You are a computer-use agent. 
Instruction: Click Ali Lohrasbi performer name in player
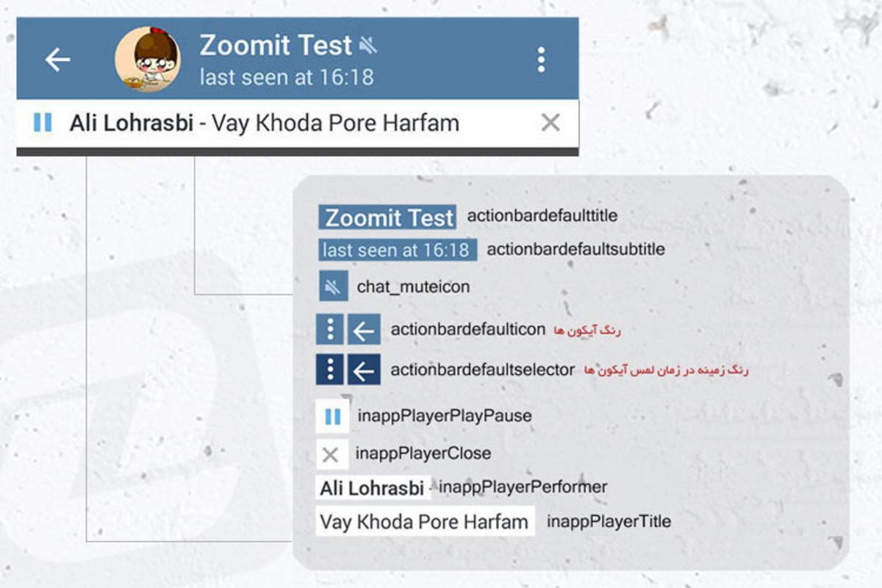[131, 123]
